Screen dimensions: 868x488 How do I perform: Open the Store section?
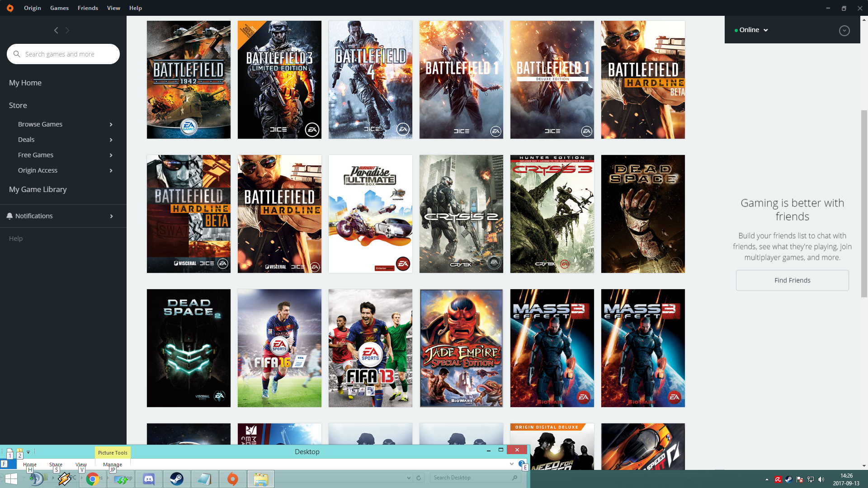point(18,105)
